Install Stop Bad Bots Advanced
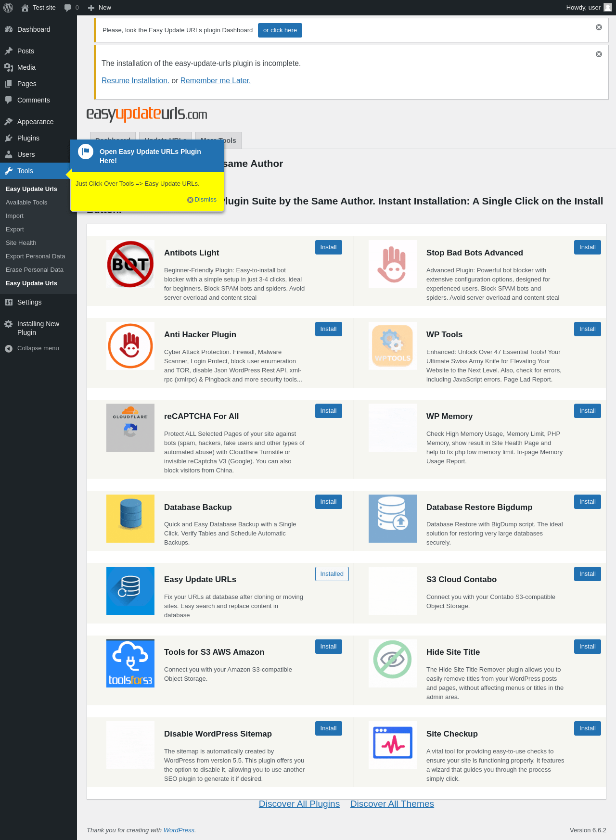The width and height of the screenshot is (616, 840). 588,247
